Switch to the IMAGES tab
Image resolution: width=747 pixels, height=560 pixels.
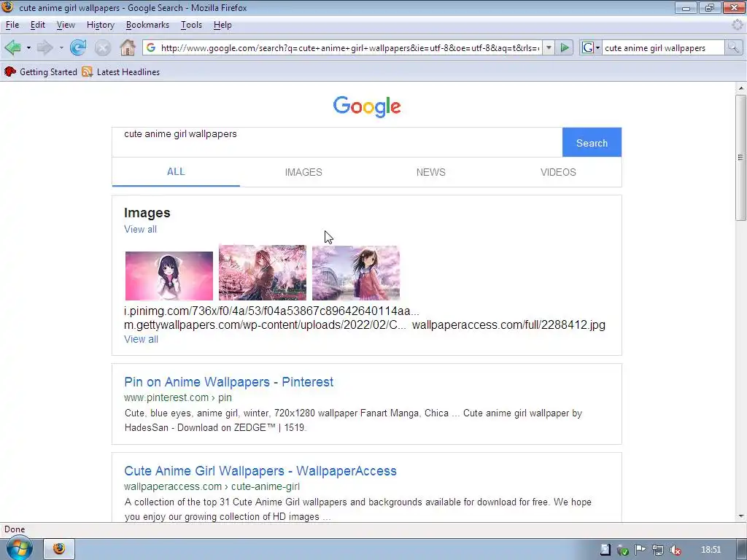303,172
